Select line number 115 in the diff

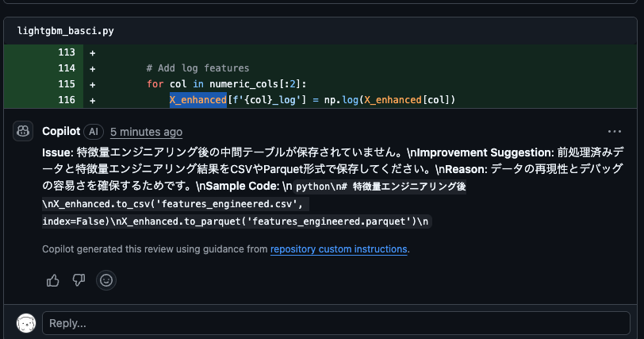67,84
